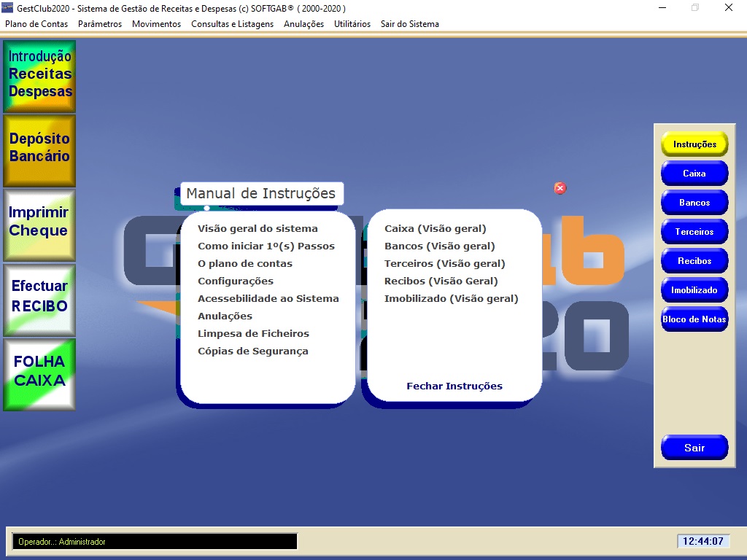
Task: Open Visão geral do sistema topic
Action: pyautogui.click(x=258, y=229)
